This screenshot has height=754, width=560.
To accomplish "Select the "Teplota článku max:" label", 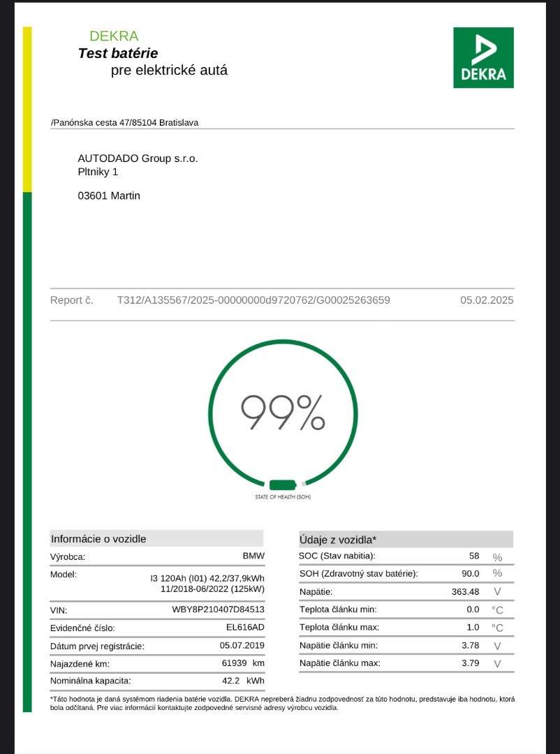I will (x=339, y=628).
